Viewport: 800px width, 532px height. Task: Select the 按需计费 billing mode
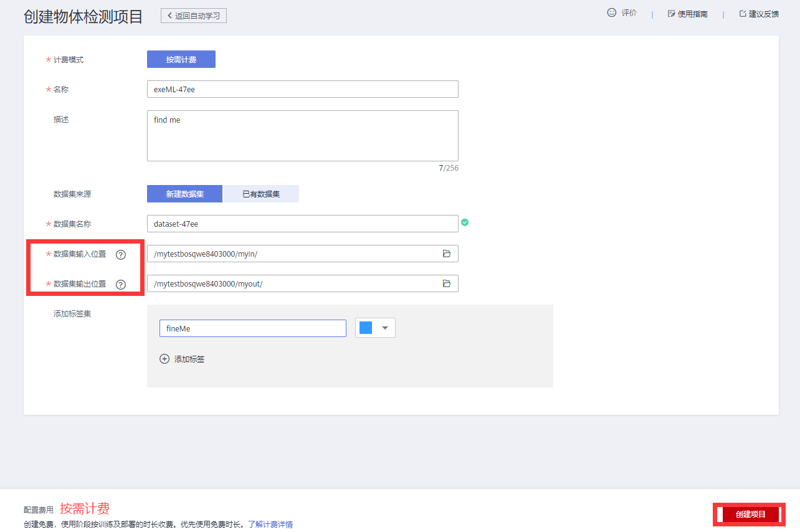point(181,59)
